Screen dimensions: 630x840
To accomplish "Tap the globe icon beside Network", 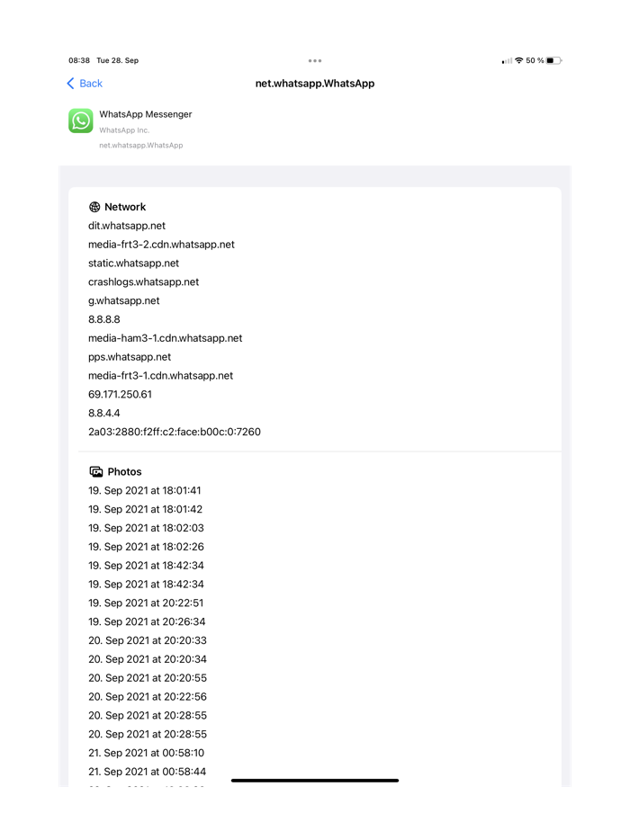I will point(94,206).
